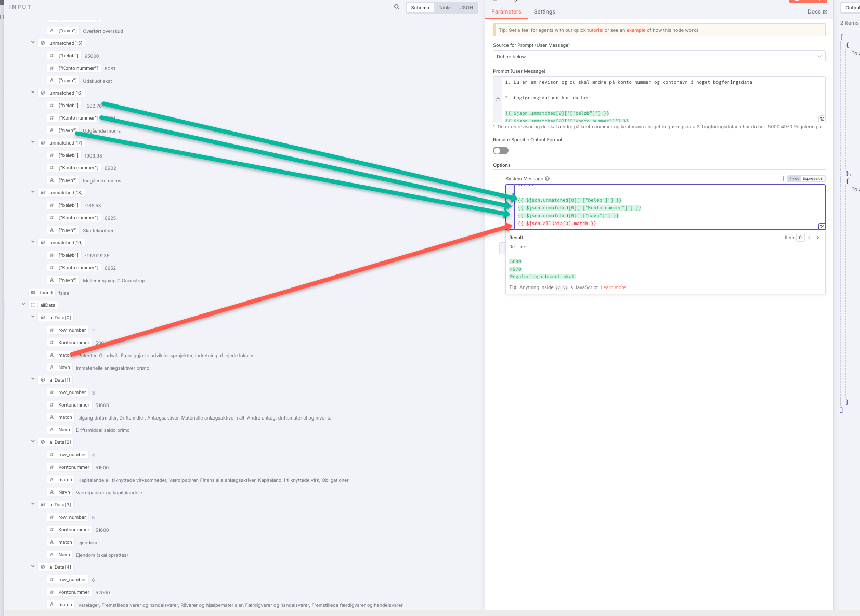Click object icon of allData[4]
This screenshot has width=860, height=616.
43,567
